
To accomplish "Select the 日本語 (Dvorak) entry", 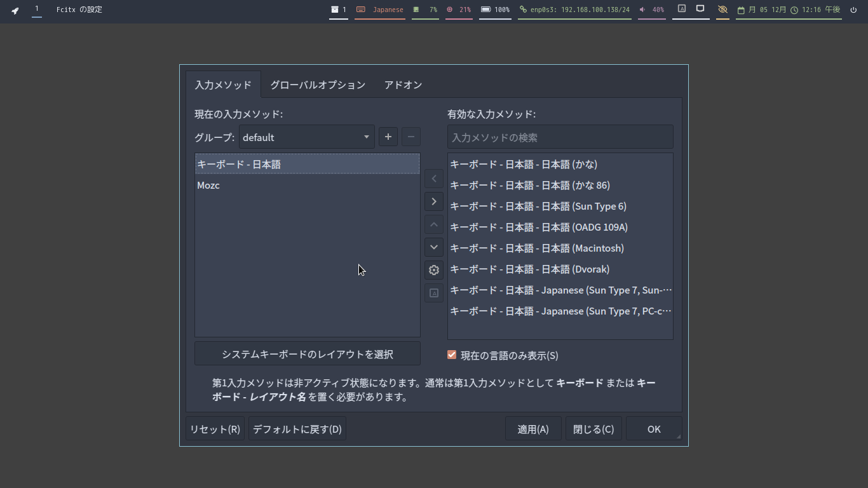I will (x=560, y=269).
